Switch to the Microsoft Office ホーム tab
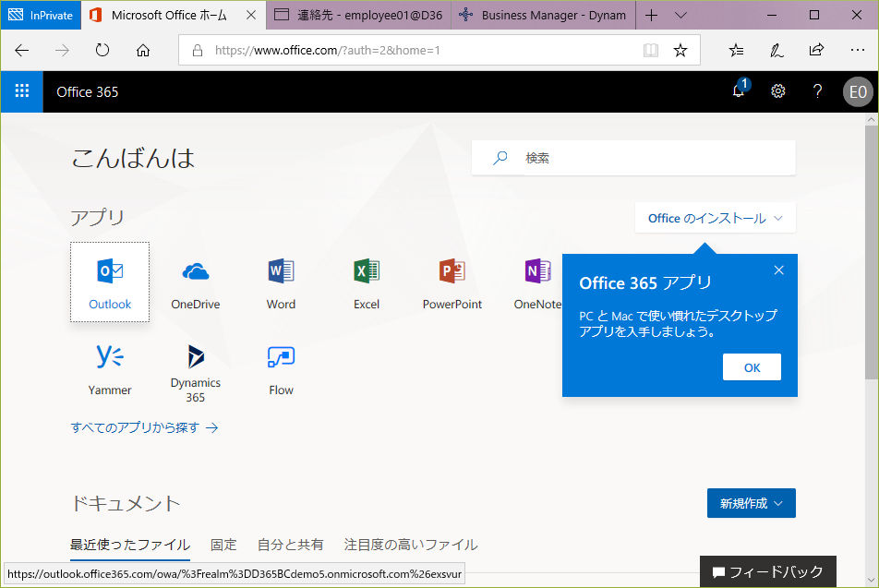The width and height of the screenshot is (879, 588). pyautogui.click(x=169, y=15)
